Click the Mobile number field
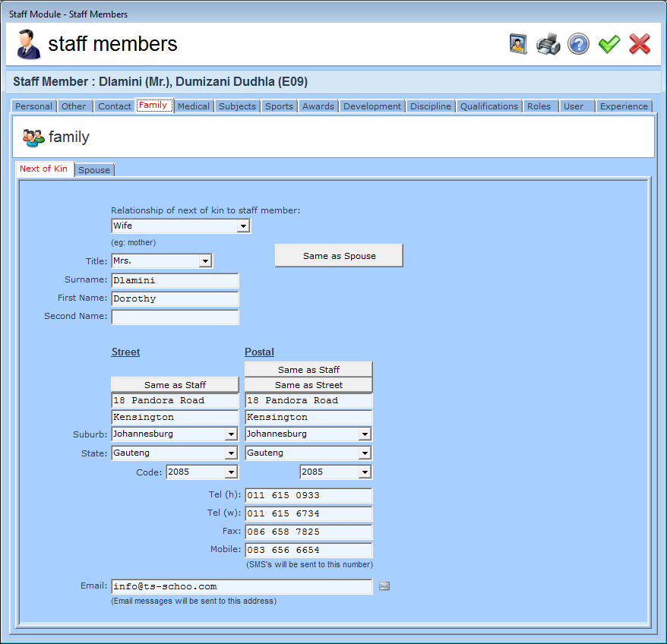Image resolution: width=667 pixels, height=644 pixels. (x=308, y=550)
